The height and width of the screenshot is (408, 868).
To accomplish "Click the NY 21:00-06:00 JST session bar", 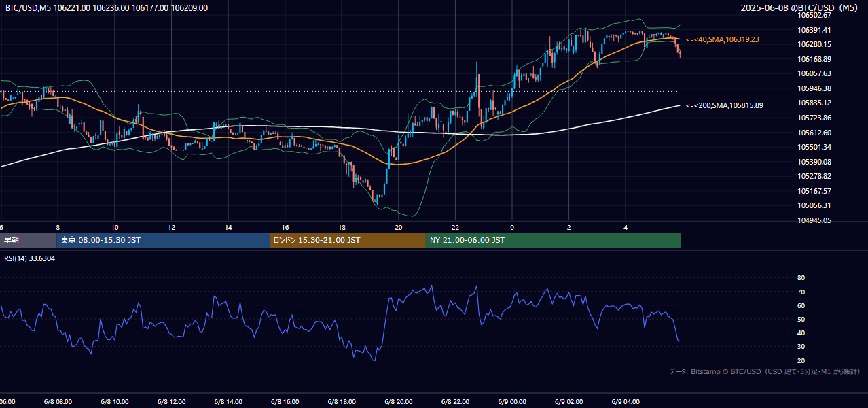I will 554,240.
